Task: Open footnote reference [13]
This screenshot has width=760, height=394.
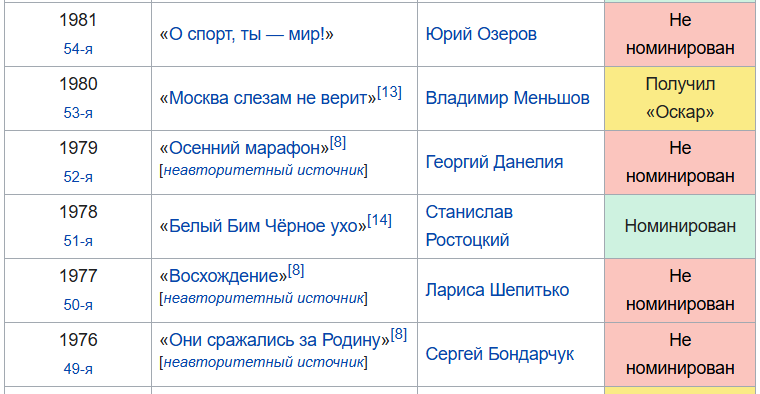Action: tap(389, 92)
